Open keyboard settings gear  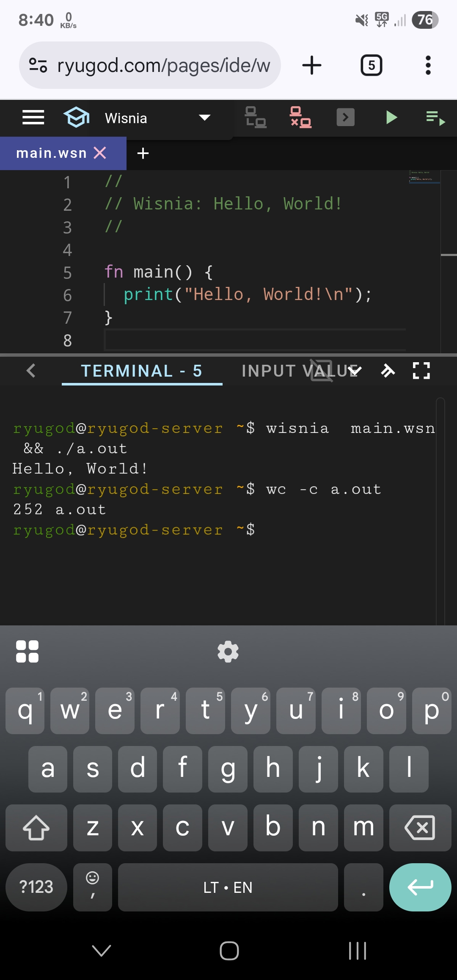(228, 651)
